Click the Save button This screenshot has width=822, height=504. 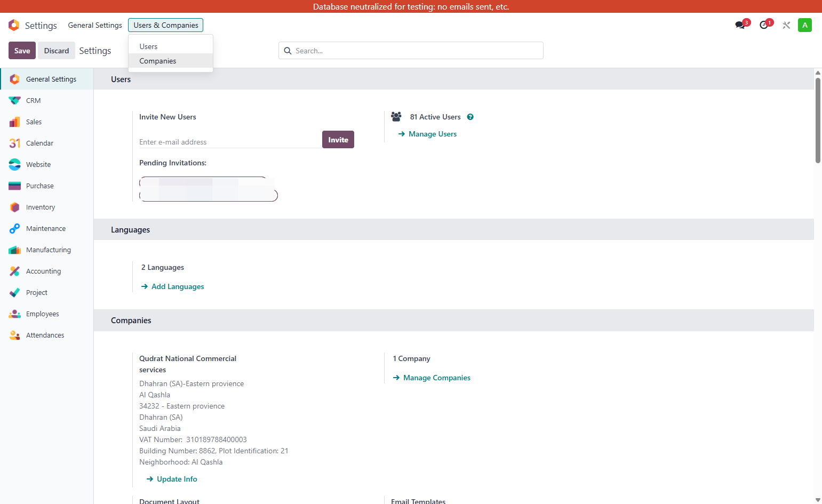[x=22, y=51]
